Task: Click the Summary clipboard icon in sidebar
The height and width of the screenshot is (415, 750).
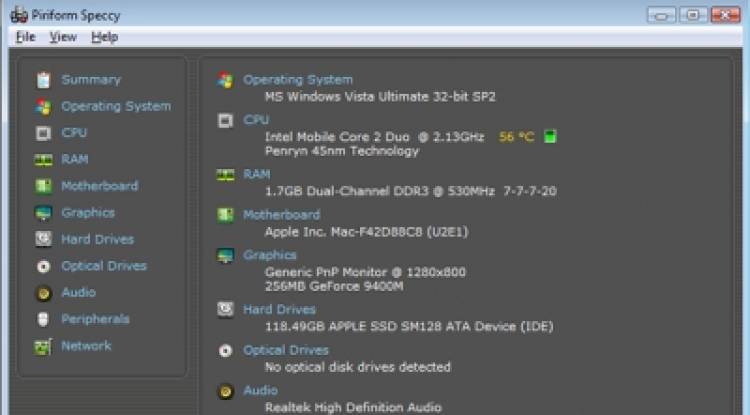Action: 44,80
